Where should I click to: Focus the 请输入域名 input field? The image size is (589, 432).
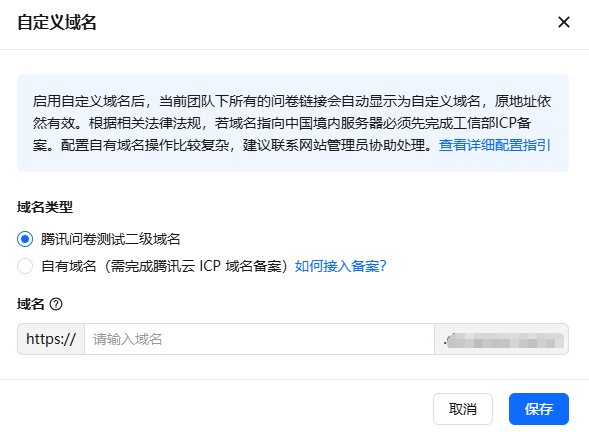(259, 339)
